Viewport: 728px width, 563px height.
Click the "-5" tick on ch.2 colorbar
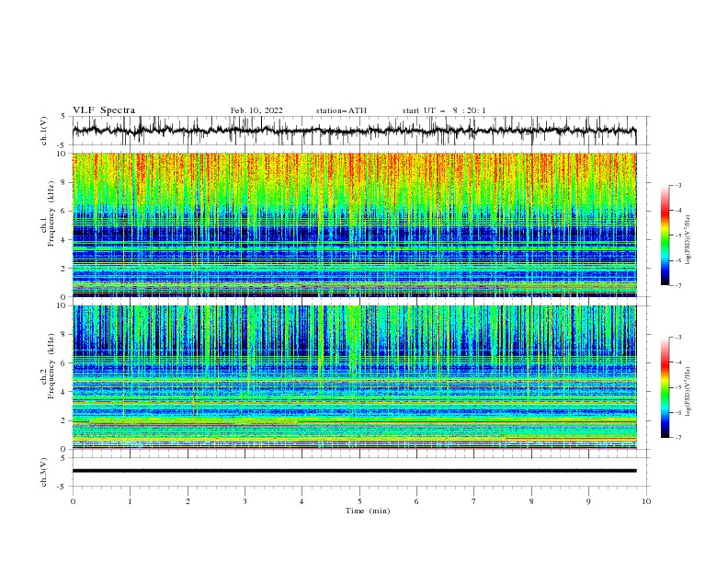pos(678,387)
